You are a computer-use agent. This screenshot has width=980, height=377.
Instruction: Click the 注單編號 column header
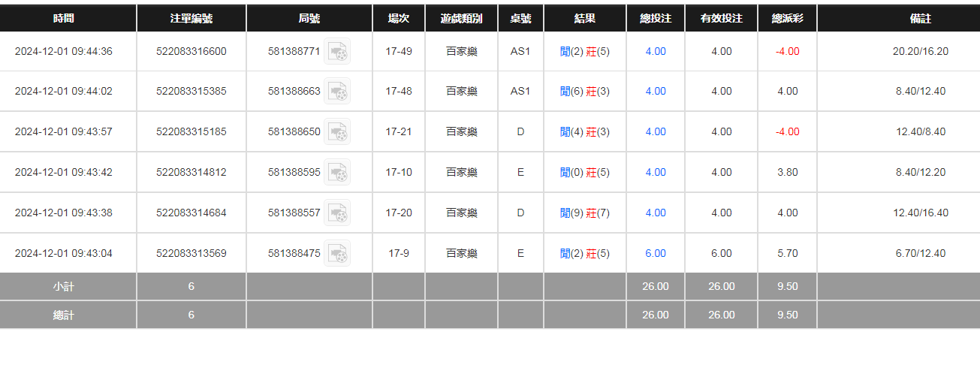pos(191,19)
